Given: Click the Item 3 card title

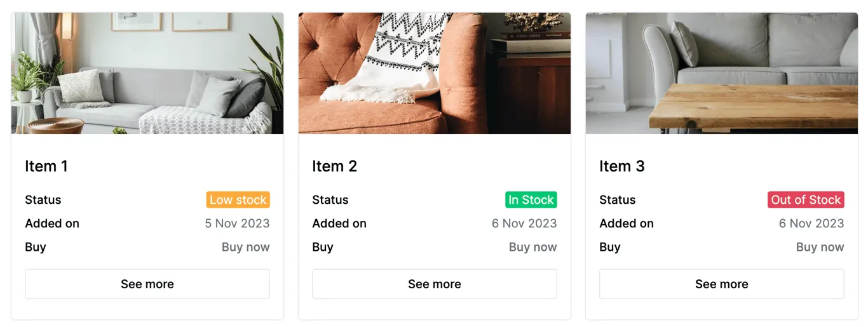Looking at the screenshot, I should click(621, 166).
